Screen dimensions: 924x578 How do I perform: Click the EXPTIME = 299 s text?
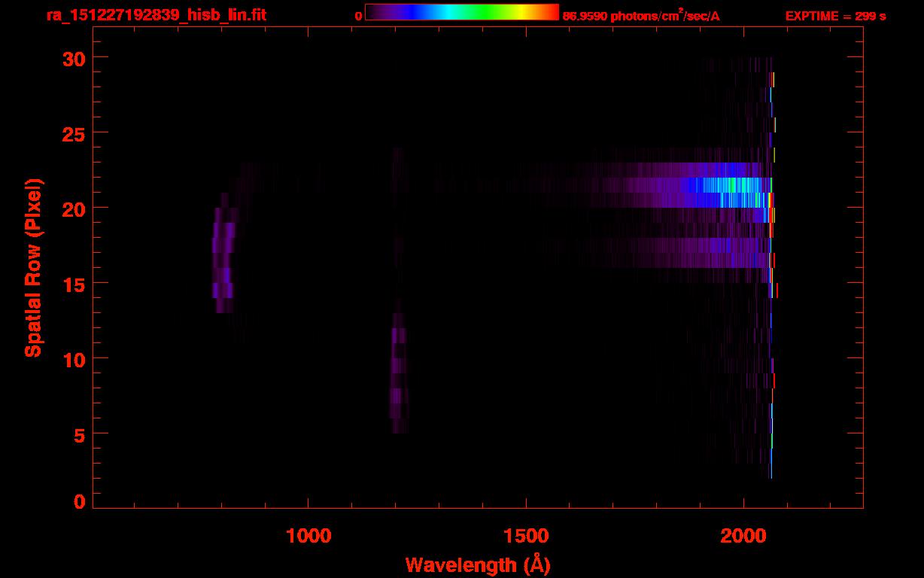coord(835,16)
